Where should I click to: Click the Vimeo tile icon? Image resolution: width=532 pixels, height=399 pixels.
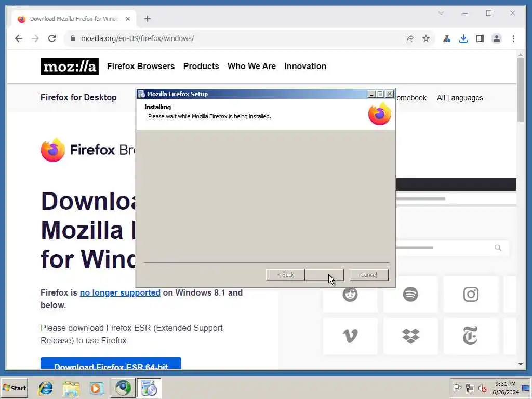coord(350,336)
